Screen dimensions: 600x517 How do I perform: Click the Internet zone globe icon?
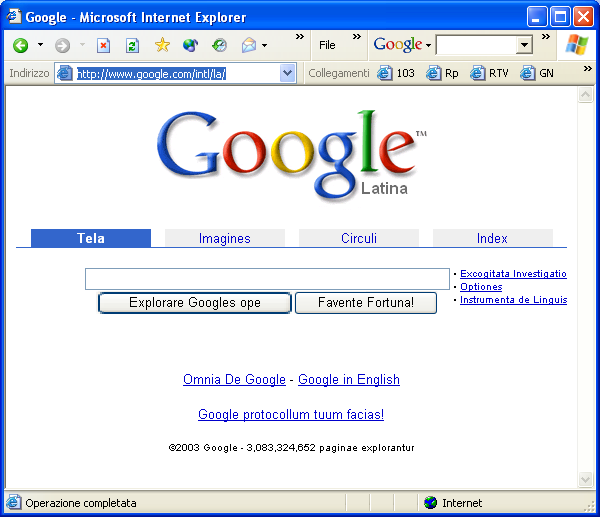click(431, 502)
